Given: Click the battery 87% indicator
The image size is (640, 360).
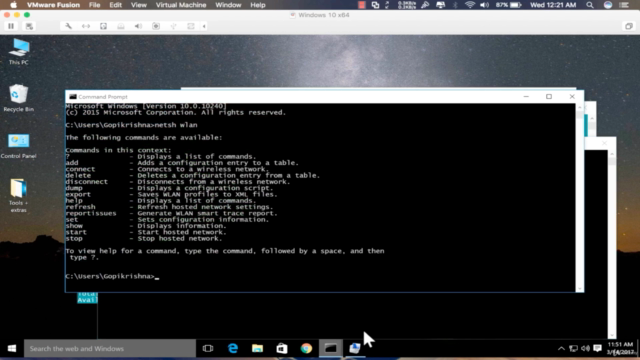Looking at the screenshot, I should 509,5.
